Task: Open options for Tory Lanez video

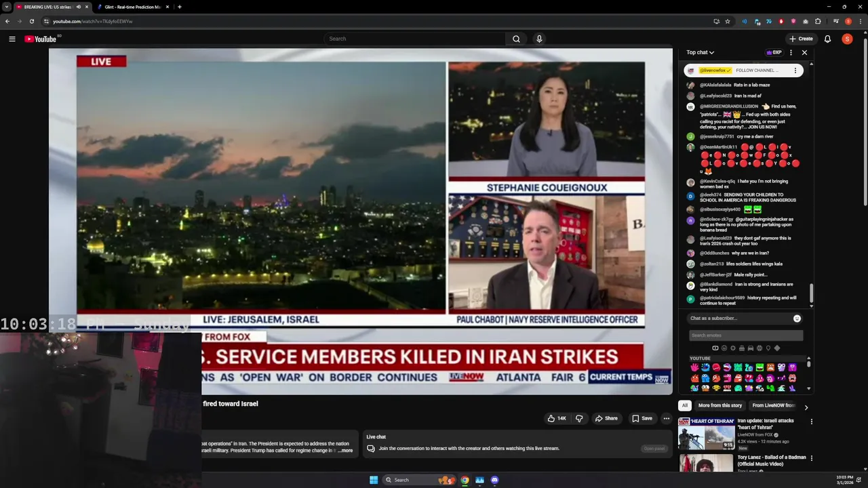Action: coord(811,458)
